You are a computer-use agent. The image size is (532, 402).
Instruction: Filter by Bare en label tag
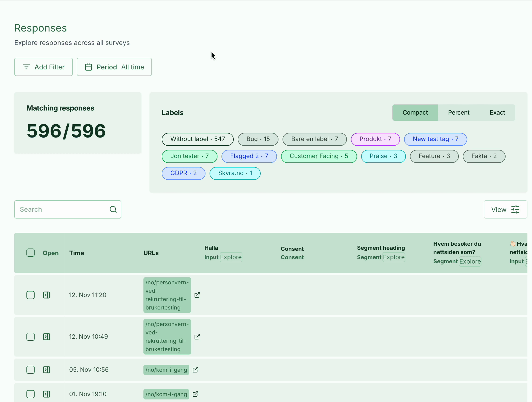click(315, 139)
